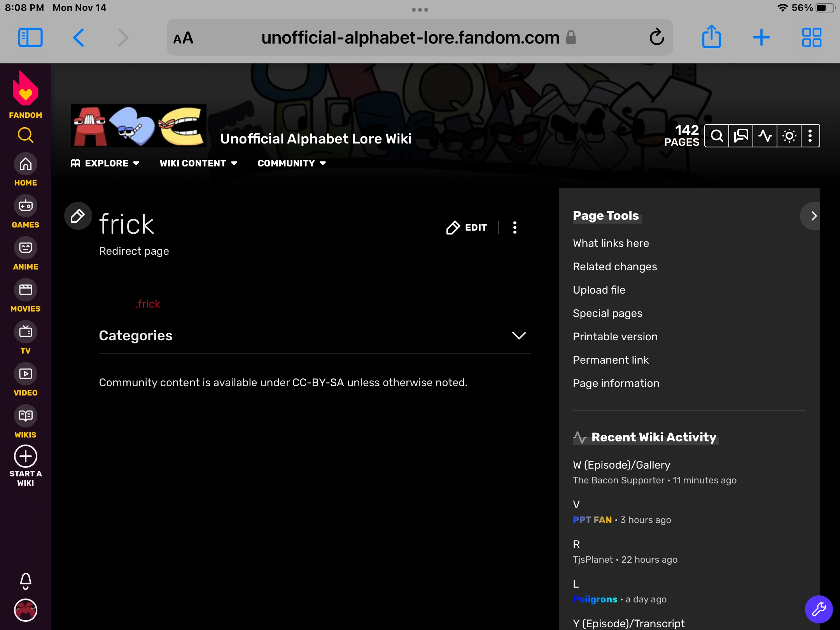Image resolution: width=840 pixels, height=630 pixels.
Task: Collapse the Categories section
Action: [520, 336]
